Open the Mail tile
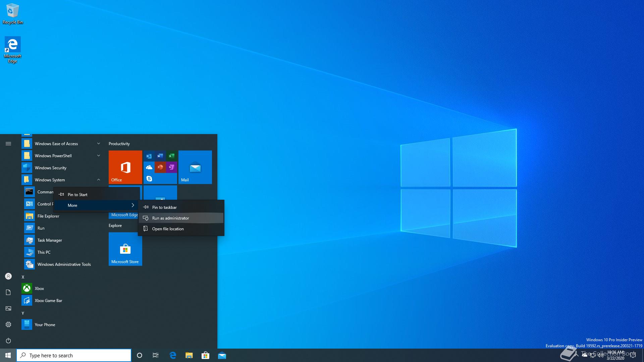 (195, 167)
